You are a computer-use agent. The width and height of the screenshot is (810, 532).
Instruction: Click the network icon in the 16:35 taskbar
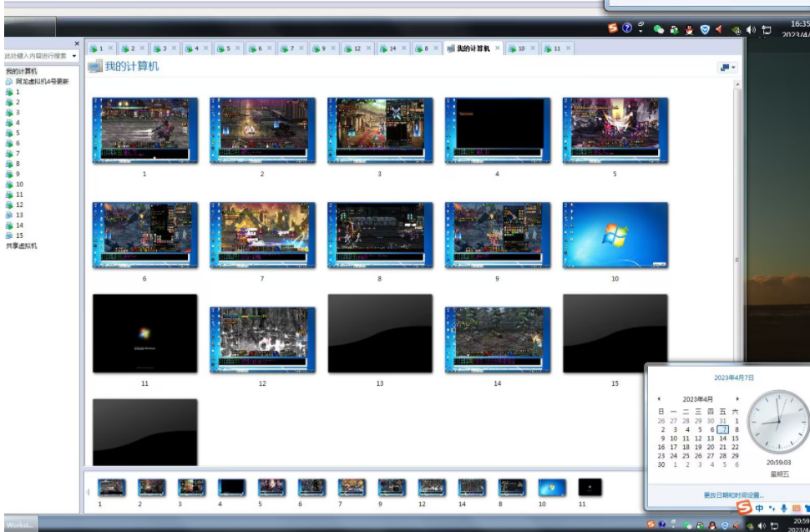click(767, 30)
